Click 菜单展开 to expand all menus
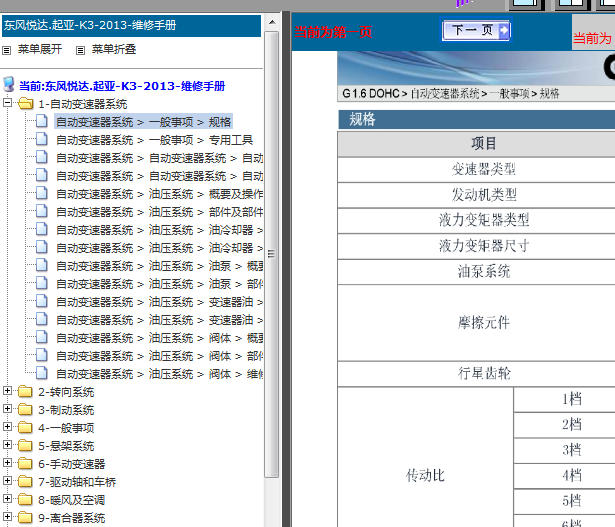 [x=40, y=49]
